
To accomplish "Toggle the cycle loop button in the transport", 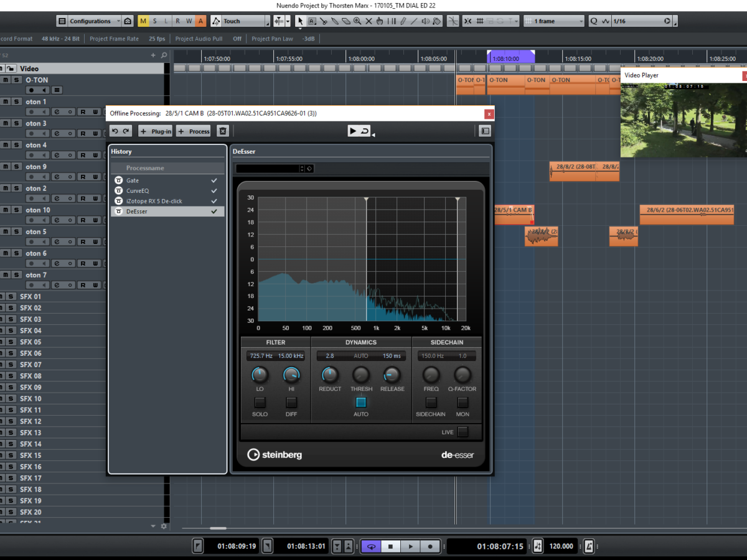I will pos(372,546).
